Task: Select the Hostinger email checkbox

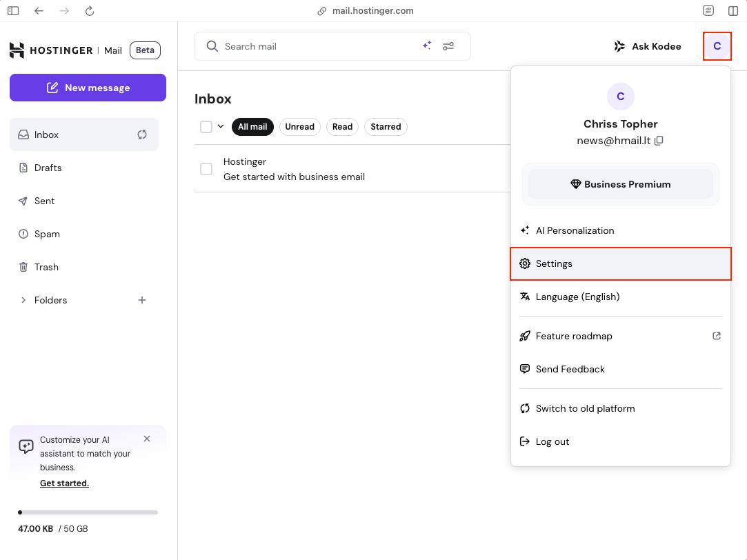Action: click(206, 169)
